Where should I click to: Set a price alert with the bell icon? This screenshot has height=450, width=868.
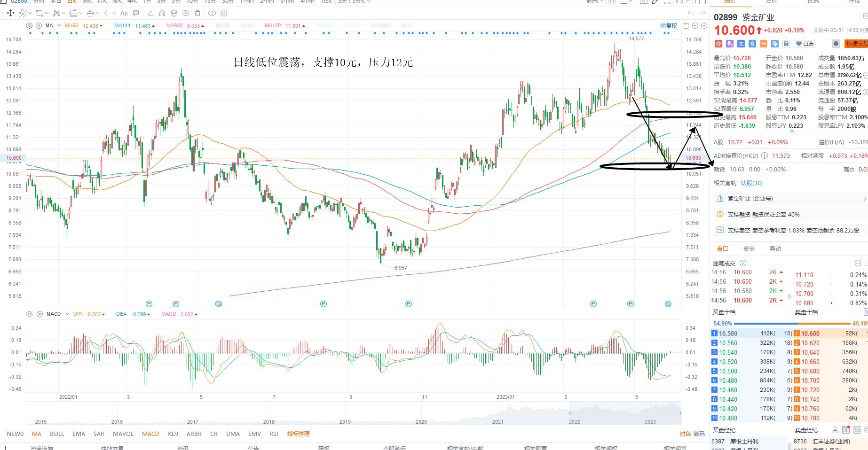(836, 44)
